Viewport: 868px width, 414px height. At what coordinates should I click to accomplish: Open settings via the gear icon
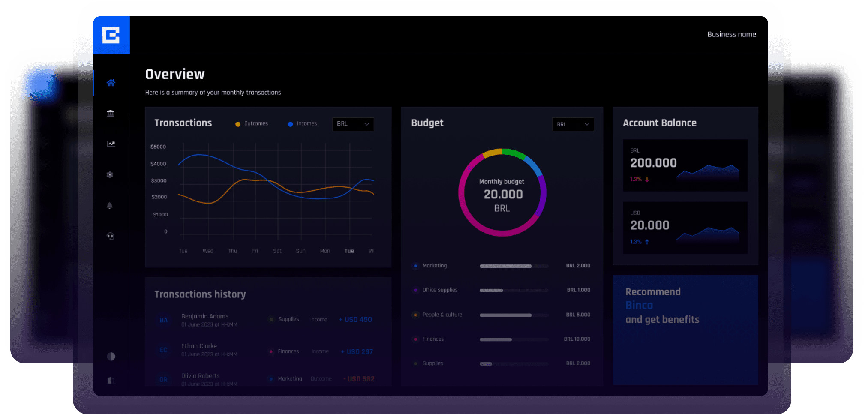point(110,175)
